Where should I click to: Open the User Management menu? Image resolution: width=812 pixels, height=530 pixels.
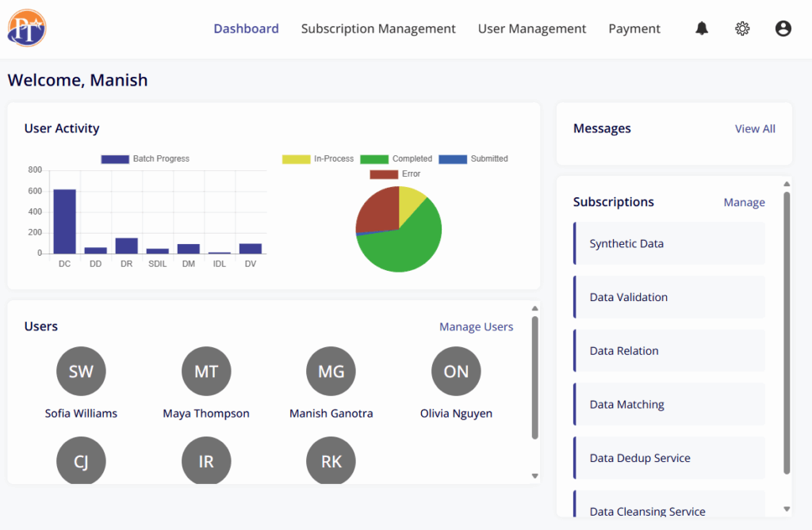[532, 29]
